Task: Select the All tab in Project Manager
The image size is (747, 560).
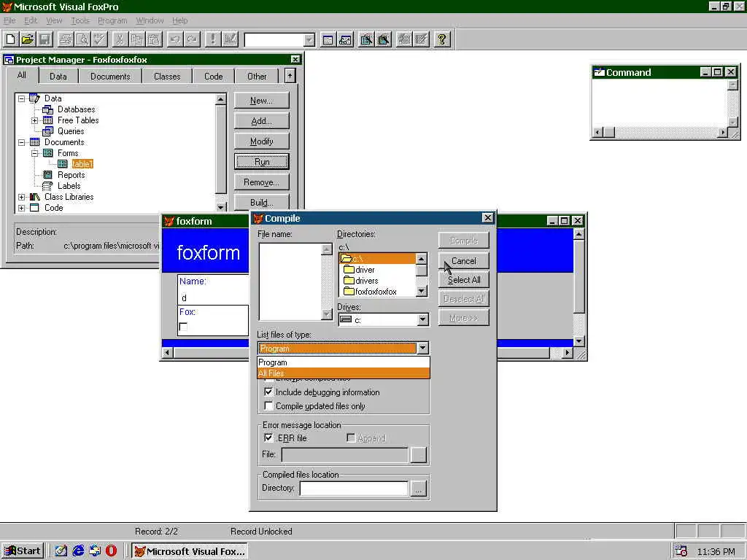Action: 22,75
